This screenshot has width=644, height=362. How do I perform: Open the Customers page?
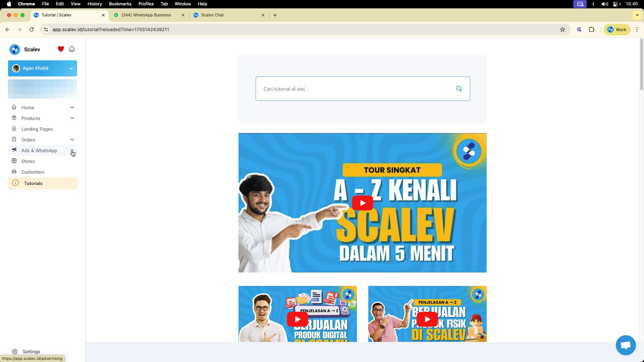[33, 172]
